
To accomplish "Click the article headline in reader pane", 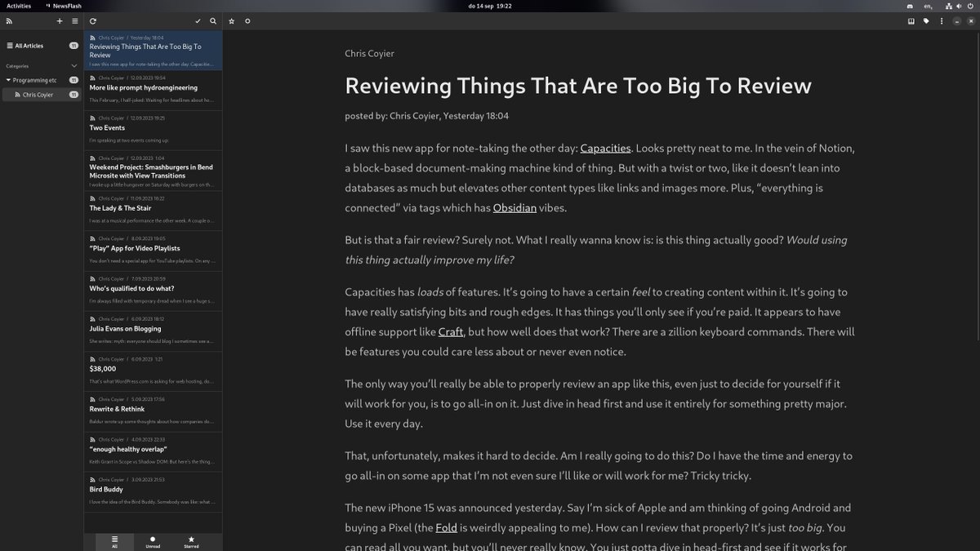I will [578, 86].
